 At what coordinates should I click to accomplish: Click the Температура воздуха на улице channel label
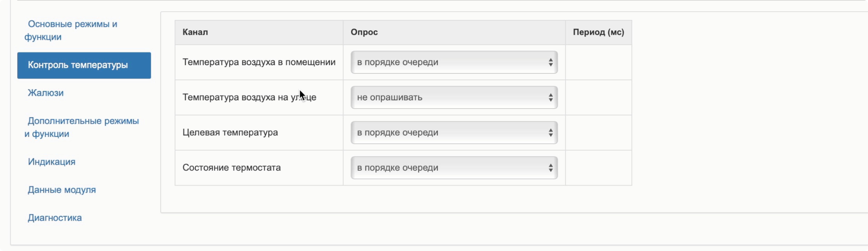249,98
